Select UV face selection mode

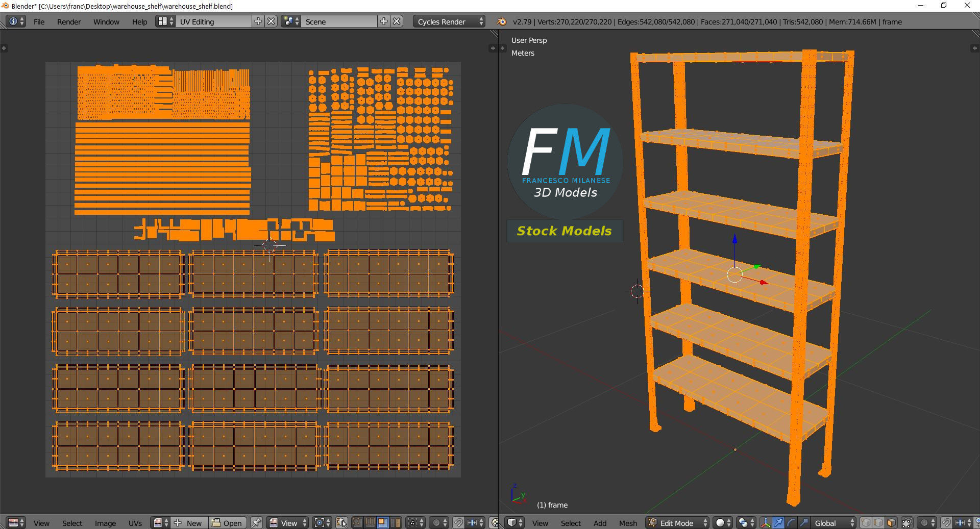(x=382, y=523)
